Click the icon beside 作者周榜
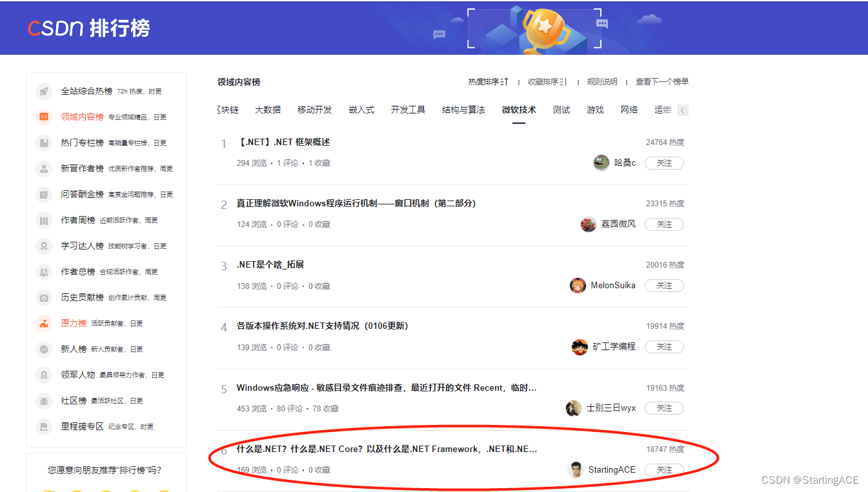The image size is (868, 492). [44, 220]
